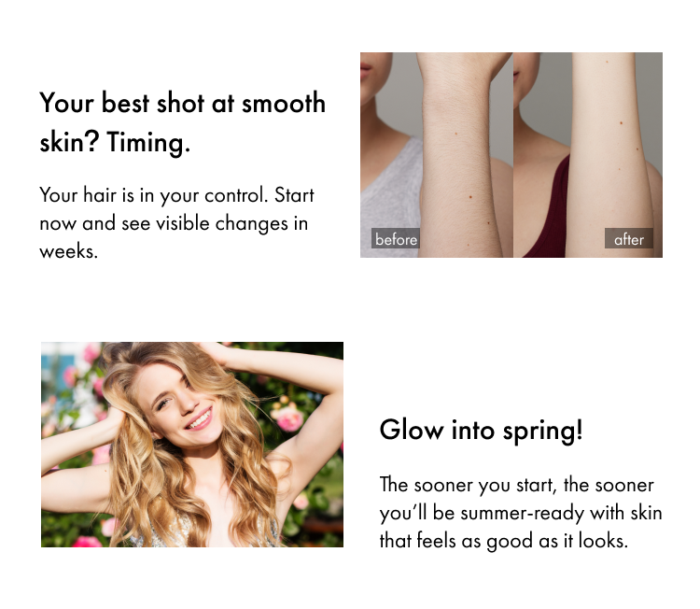
Task: Click the 'The sooner you start' paragraph
Action: (521, 513)
